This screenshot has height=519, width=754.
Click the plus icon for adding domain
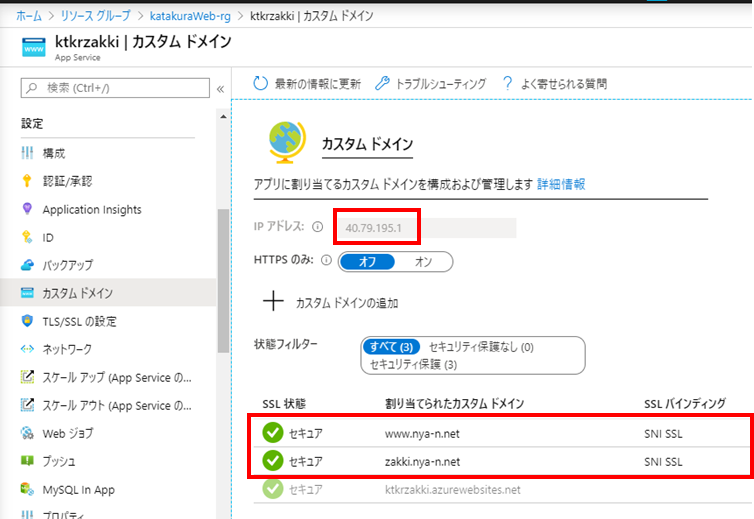coord(273,302)
